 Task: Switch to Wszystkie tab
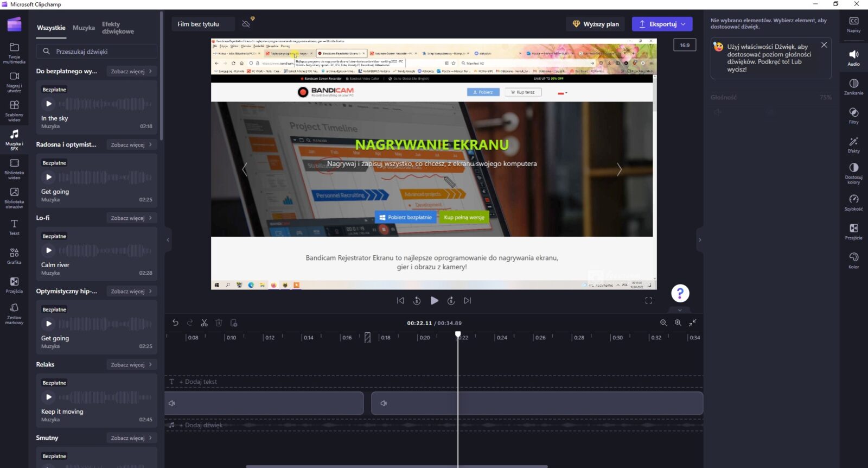(51, 28)
